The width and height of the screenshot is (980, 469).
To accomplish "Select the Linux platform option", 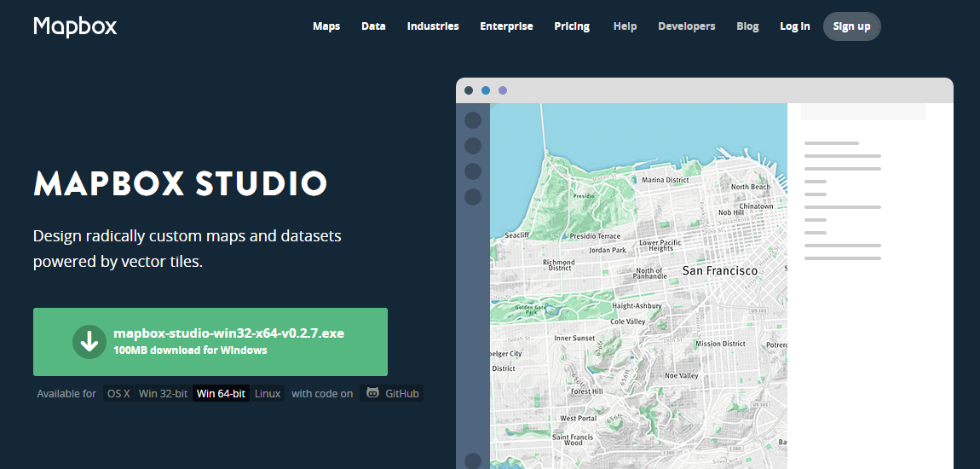I will [268, 393].
